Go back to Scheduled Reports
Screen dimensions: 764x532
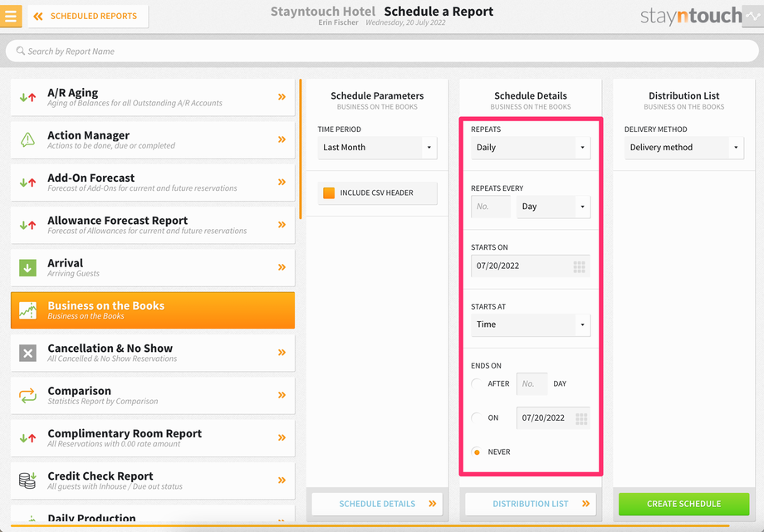click(88, 16)
